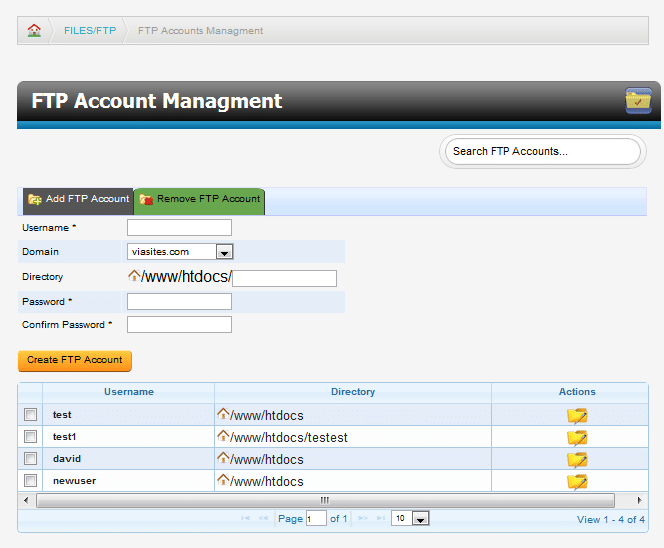This screenshot has width=664, height=548.
Task: Open edit action for test account
Action: [x=577, y=415]
